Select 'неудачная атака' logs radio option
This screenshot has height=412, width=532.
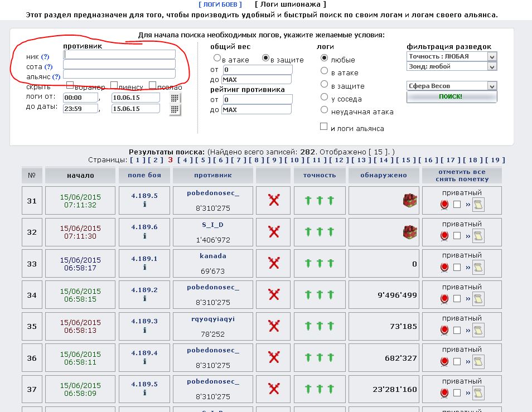tap(324, 110)
